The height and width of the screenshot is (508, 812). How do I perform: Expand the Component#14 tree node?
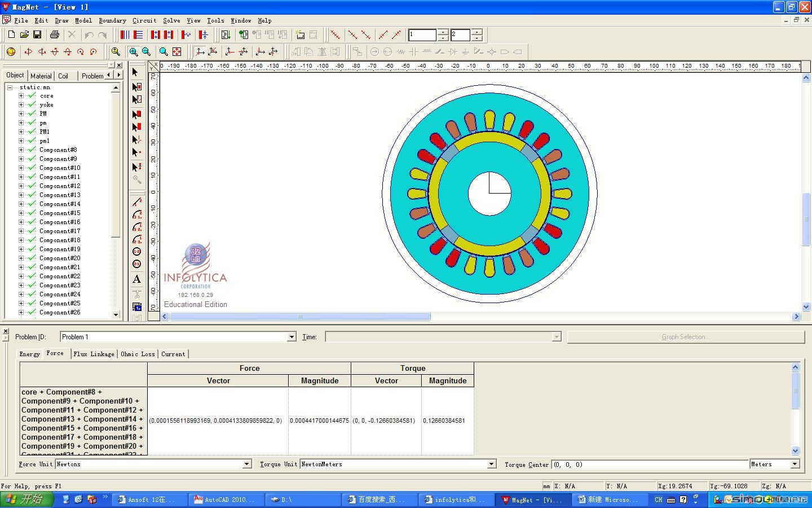click(x=21, y=204)
